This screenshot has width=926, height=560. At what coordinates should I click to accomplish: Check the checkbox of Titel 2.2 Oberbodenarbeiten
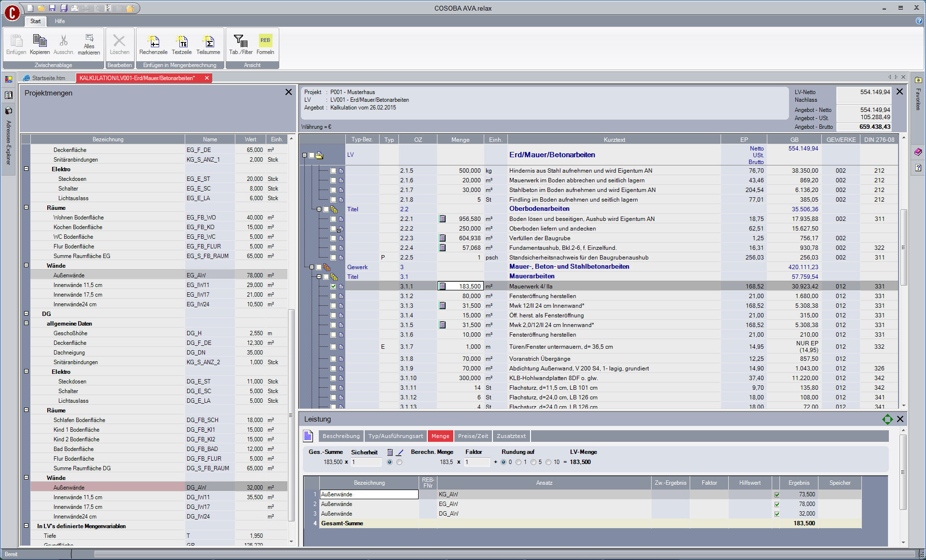[x=326, y=209]
